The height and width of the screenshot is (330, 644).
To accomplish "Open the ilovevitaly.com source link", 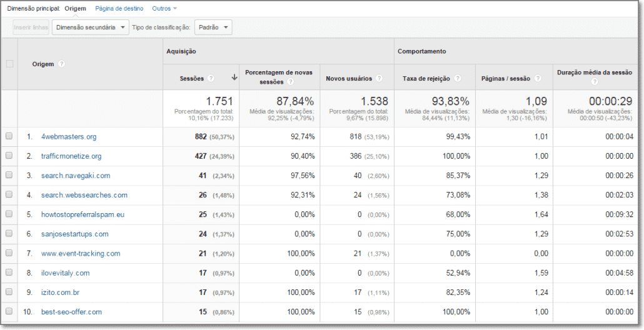I will (65, 273).
